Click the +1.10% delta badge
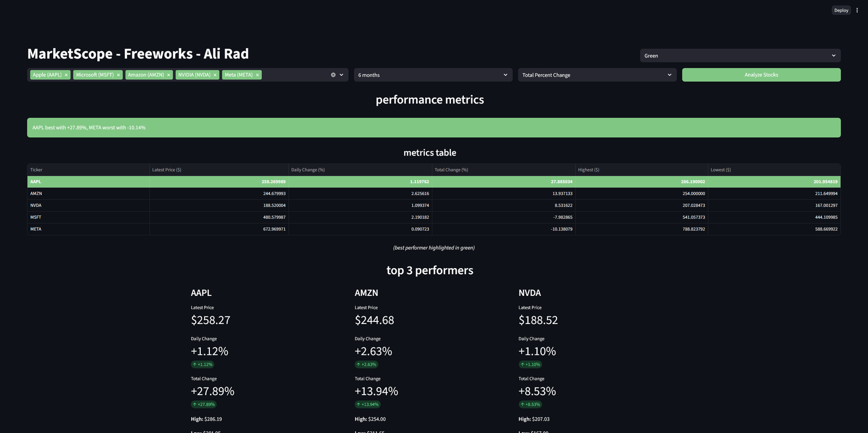Viewport: 868px width, 433px height. 531,365
